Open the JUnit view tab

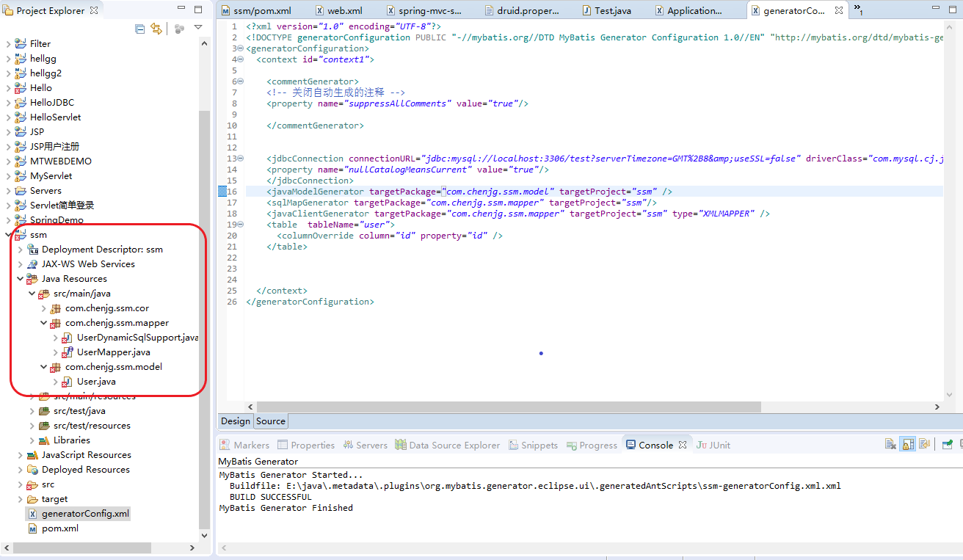713,445
